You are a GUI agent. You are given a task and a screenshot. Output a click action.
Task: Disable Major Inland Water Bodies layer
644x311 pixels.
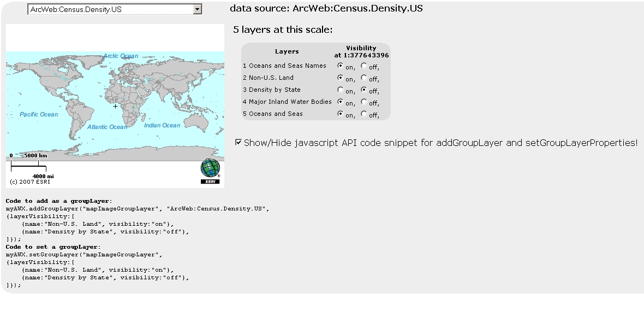[x=364, y=101]
